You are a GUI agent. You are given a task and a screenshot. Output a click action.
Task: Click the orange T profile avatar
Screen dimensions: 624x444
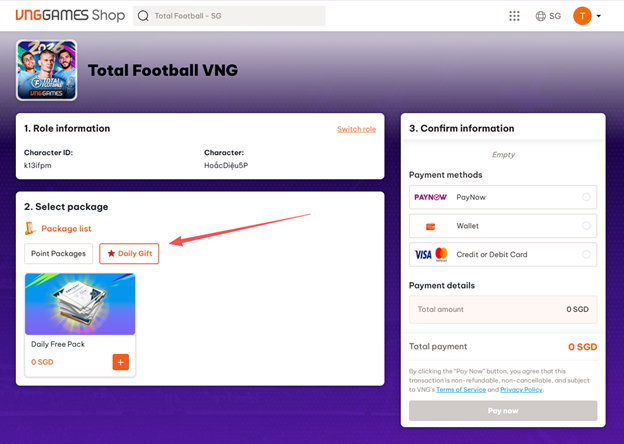point(582,16)
